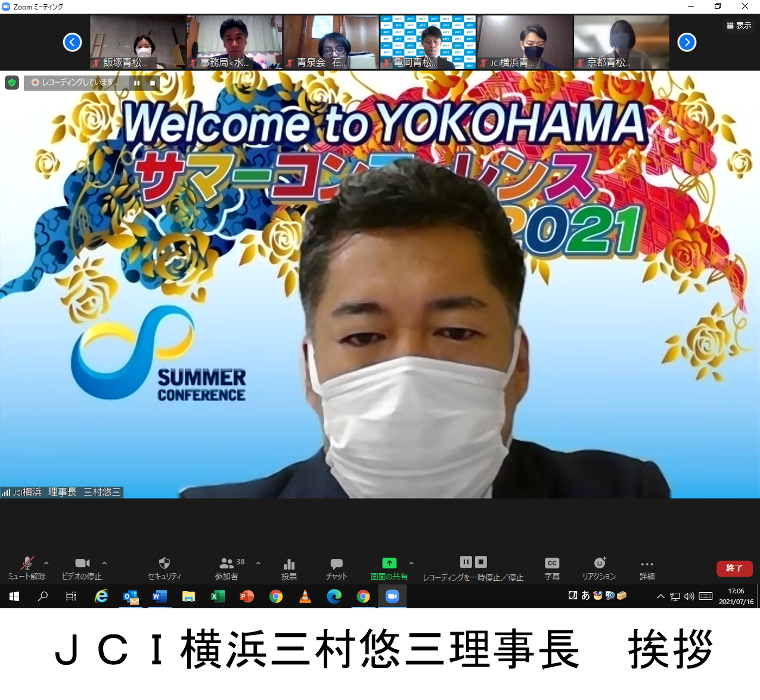The height and width of the screenshot is (700, 760).
Task: Expand video options arrow beside ビデオの停止
Action: pos(104,563)
